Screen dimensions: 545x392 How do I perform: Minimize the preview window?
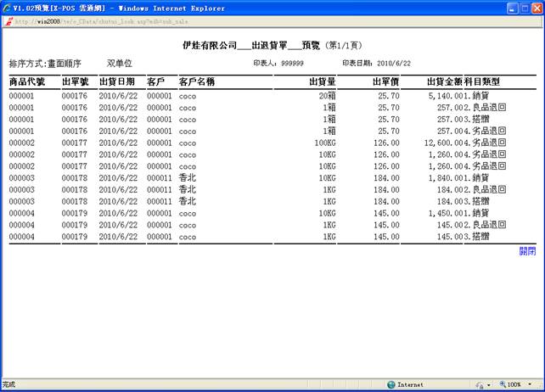pyautogui.click(x=499, y=8)
